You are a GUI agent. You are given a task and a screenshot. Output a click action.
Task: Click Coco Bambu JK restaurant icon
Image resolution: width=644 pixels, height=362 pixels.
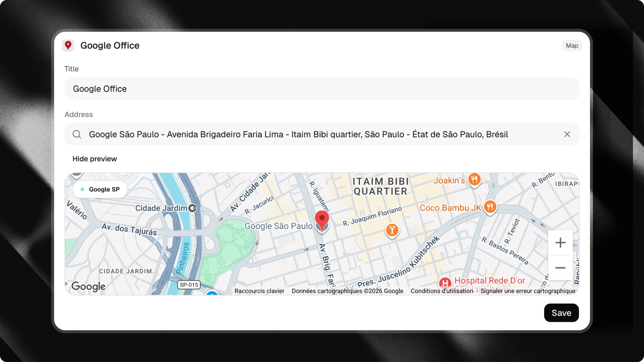[x=490, y=207]
